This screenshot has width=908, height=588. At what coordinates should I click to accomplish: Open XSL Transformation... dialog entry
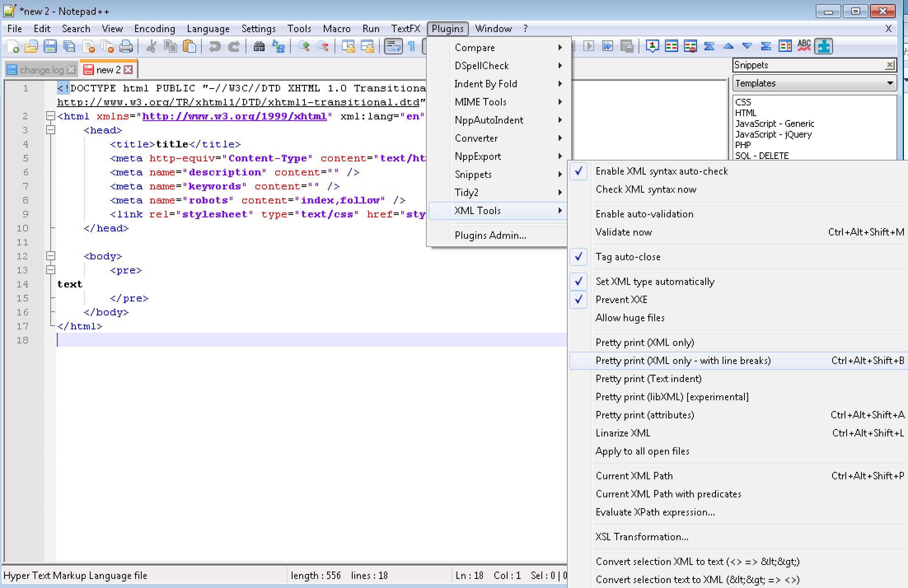click(739, 537)
